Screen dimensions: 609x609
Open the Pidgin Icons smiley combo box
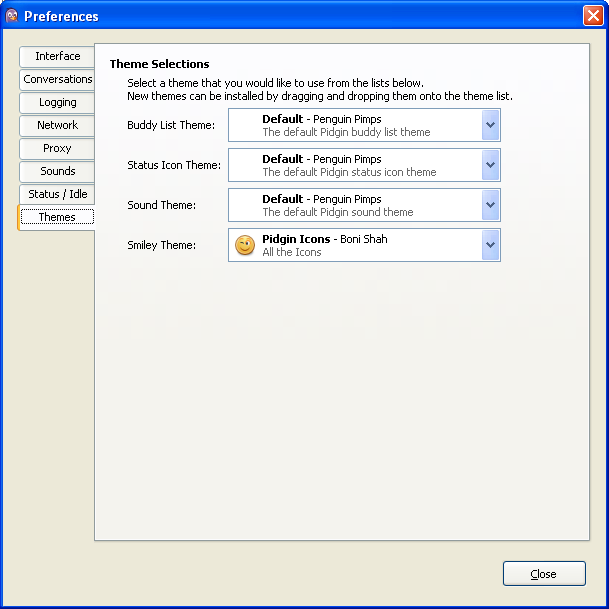point(364,245)
